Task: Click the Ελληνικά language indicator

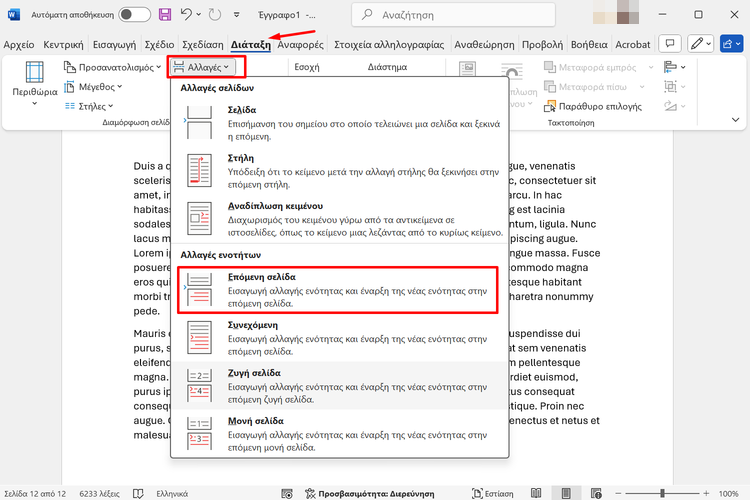Action: coord(172,493)
